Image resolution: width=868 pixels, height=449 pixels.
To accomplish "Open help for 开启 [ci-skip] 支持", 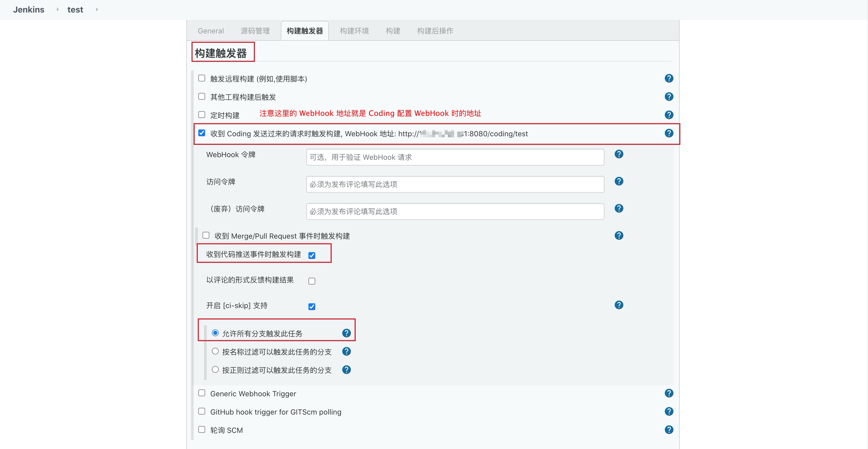I will point(619,305).
